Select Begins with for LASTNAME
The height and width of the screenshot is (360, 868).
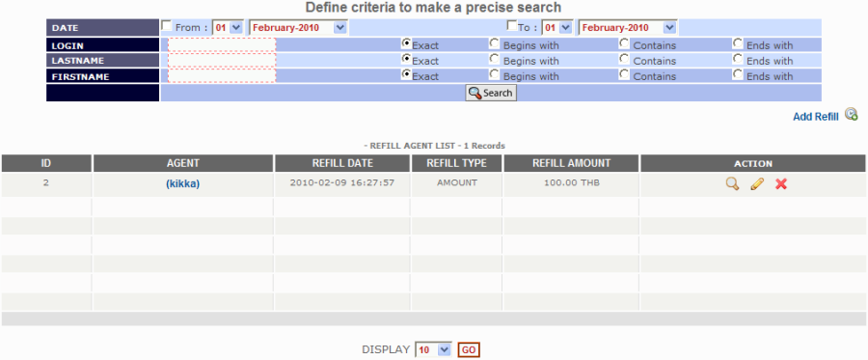pyautogui.click(x=495, y=58)
